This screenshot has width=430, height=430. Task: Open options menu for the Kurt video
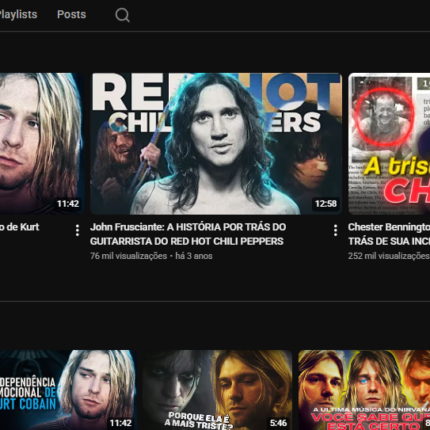[77, 230]
